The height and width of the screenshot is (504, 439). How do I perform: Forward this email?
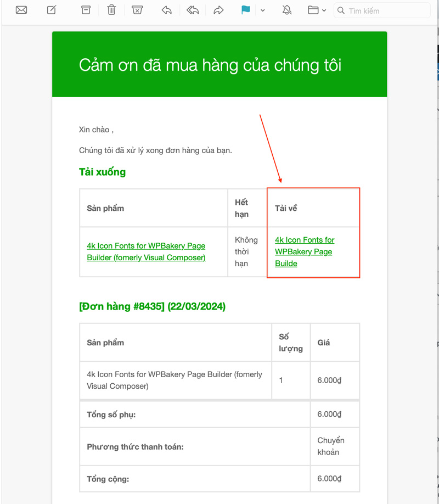point(218,10)
